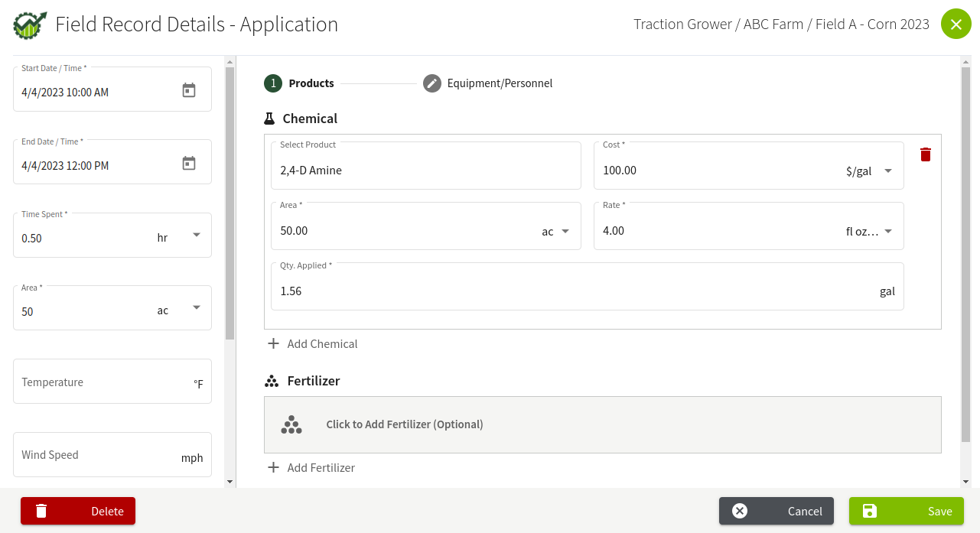Click the step 1 Products circle
The image size is (980, 533).
273,83
